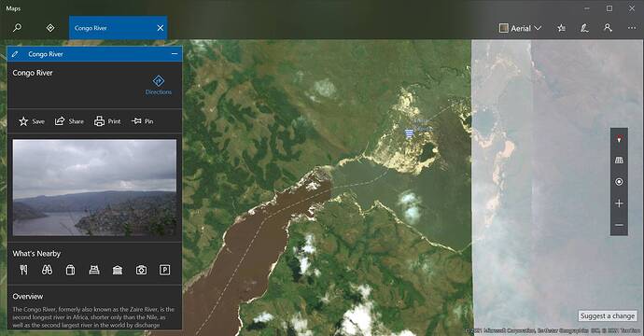Open the Directions tab icon in top bar
Image resolution: width=644 pixels, height=336 pixels.
(x=50, y=28)
